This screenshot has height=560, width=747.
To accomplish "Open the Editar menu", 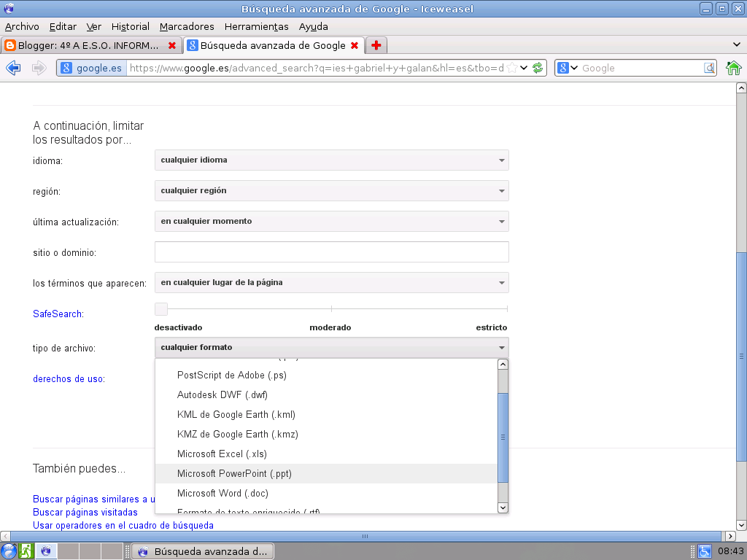I will 63,27.
